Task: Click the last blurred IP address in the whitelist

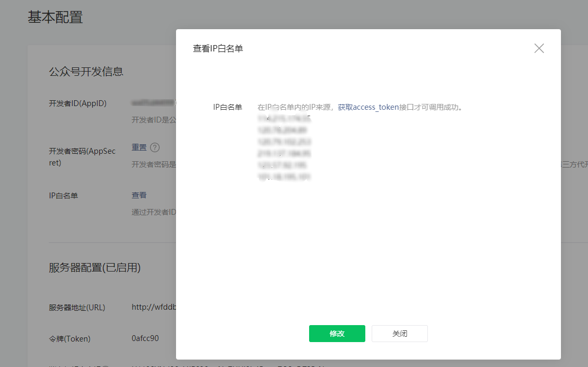Action: 284,177
